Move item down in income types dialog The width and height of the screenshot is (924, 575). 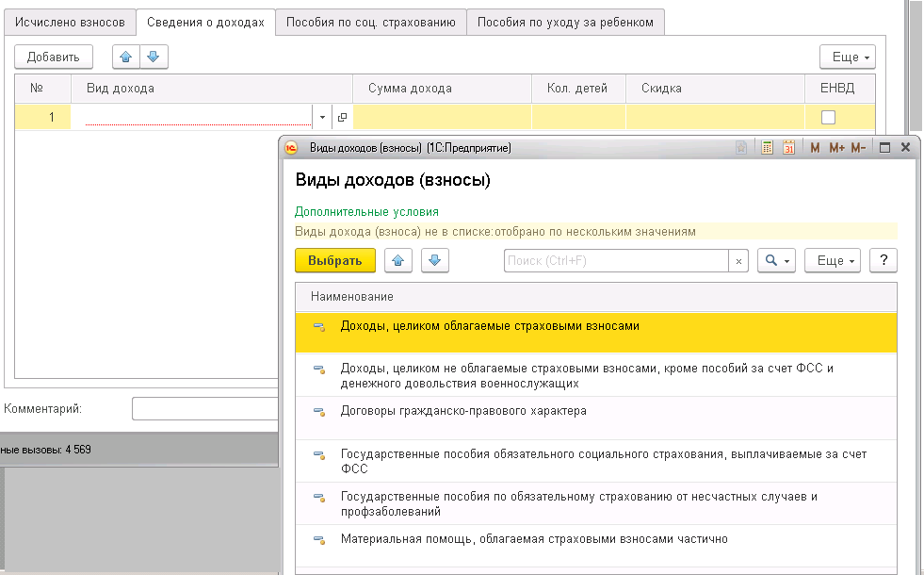click(x=435, y=260)
